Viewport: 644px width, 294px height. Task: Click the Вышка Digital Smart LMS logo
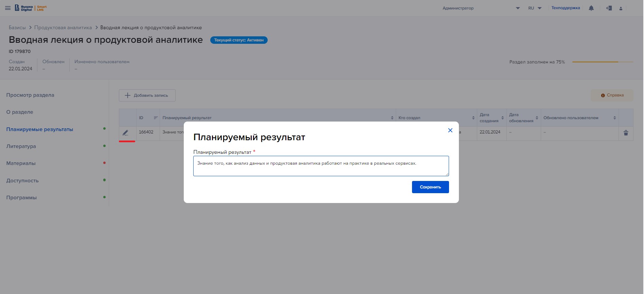pos(31,8)
